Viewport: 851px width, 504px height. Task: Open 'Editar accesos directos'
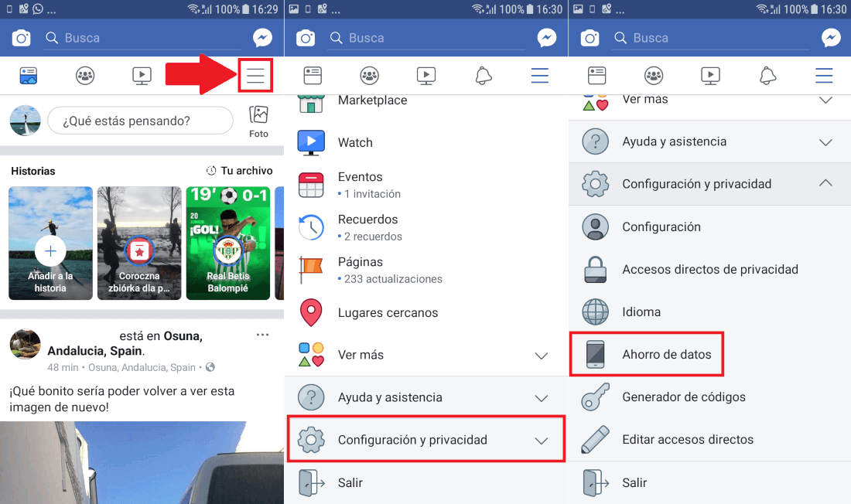710,439
